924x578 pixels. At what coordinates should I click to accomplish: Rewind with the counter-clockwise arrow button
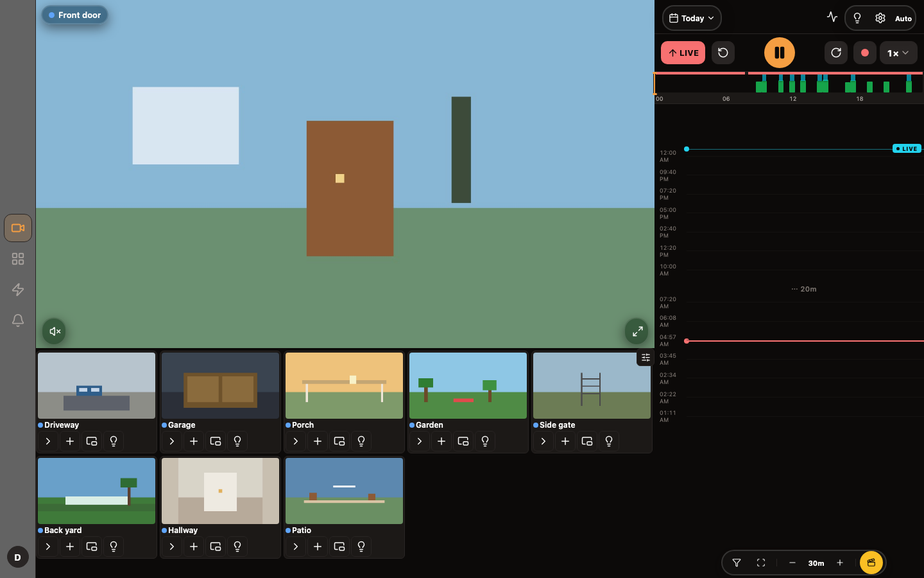(x=723, y=53)
